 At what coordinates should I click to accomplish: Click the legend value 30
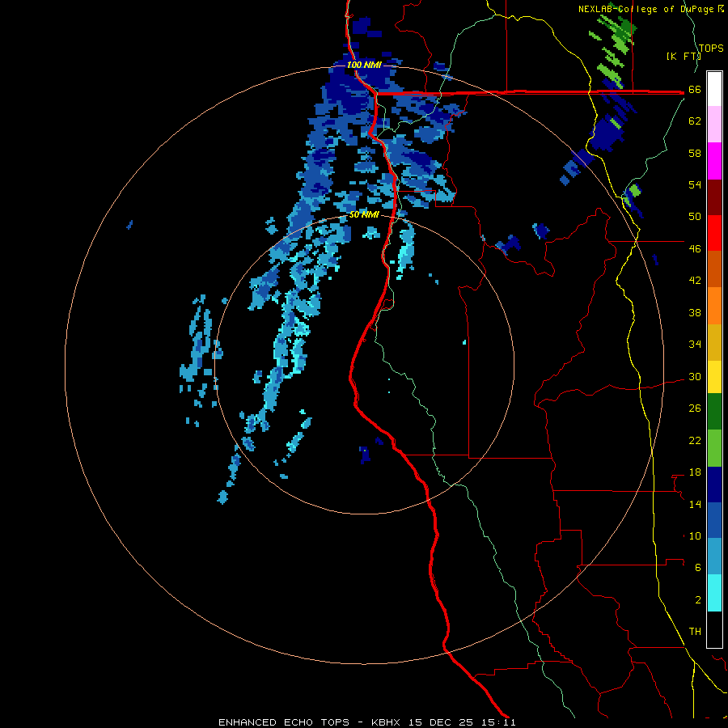[x=695, y=376]
